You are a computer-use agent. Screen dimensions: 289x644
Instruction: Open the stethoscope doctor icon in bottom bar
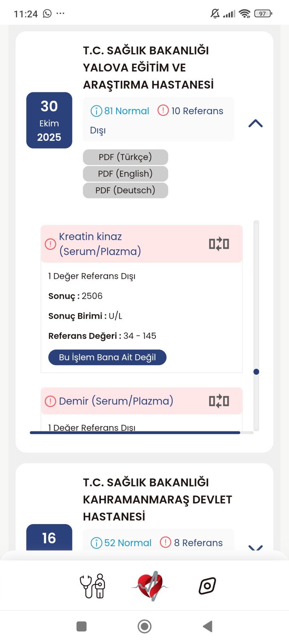pos(93,586)
